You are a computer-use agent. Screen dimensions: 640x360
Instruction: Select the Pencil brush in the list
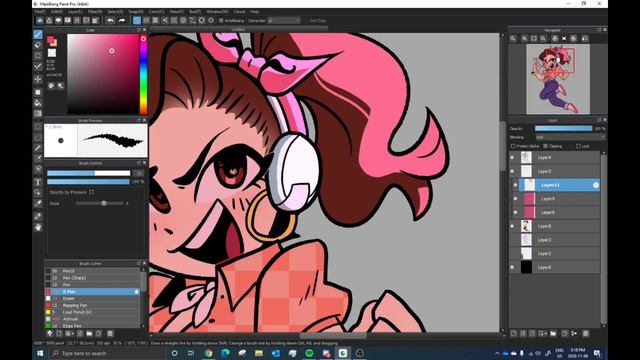pos(92,271)
